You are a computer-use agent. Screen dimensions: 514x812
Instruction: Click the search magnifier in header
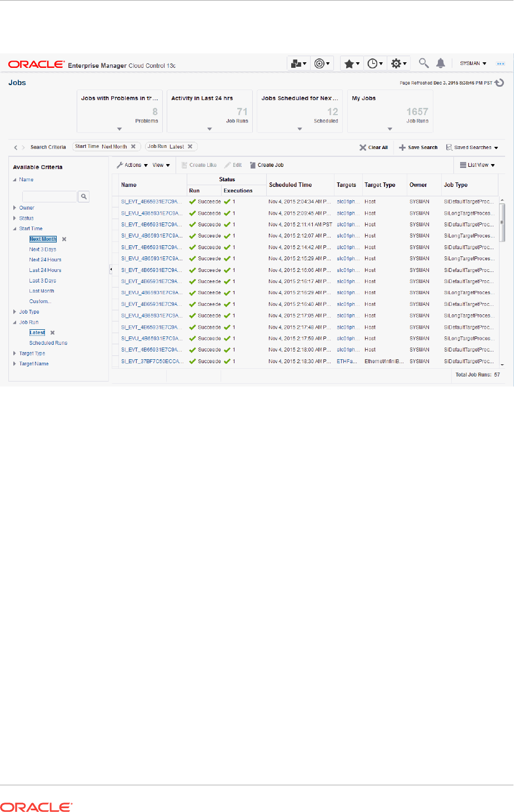(x=423, y=63)
